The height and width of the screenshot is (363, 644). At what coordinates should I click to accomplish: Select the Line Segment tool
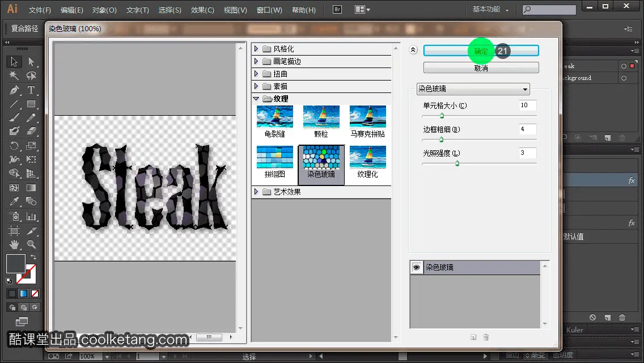(x=14, y=104)
